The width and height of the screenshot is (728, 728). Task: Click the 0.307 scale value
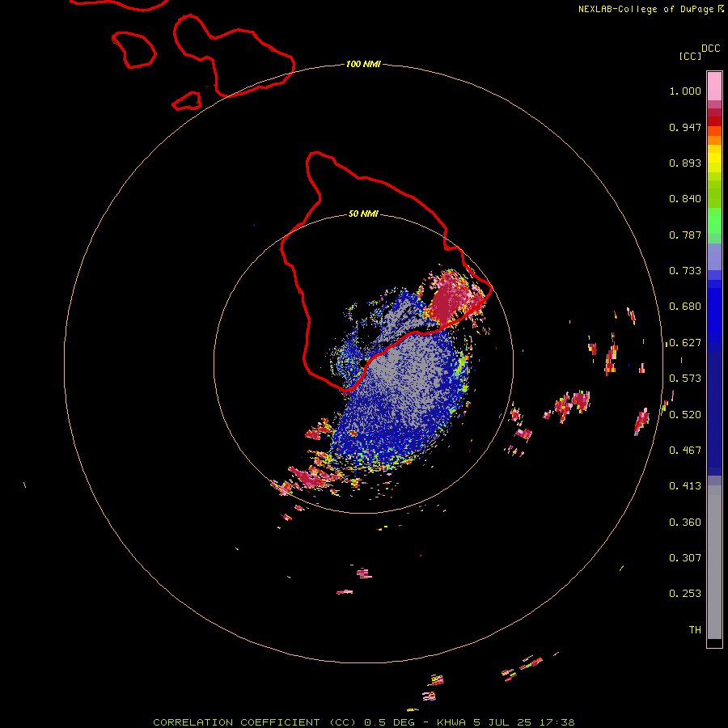tap(685, 558)
